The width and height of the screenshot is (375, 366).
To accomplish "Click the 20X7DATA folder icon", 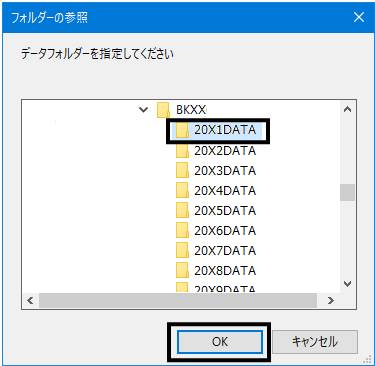I will (182, 251).
